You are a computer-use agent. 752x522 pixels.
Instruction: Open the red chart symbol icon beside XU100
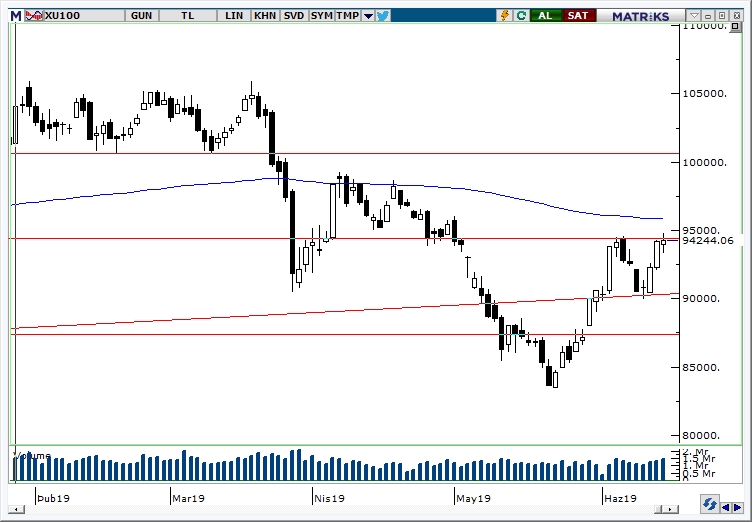click(x=34, y=16)
